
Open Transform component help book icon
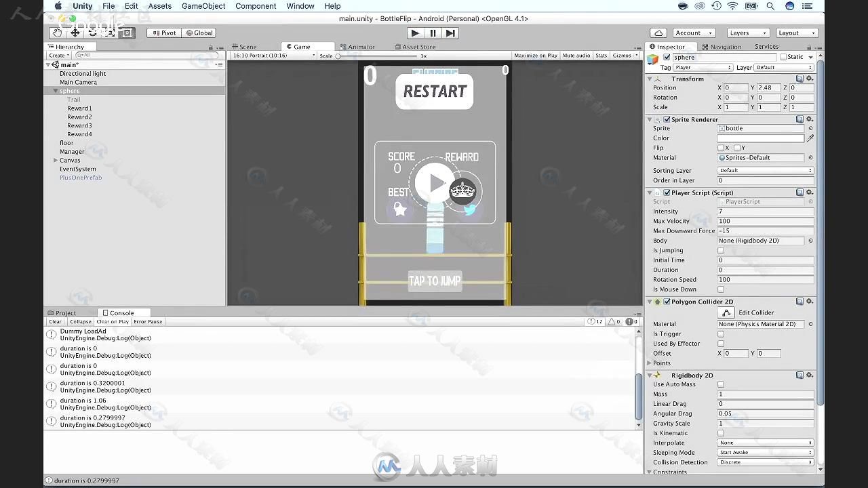point(800,79)
